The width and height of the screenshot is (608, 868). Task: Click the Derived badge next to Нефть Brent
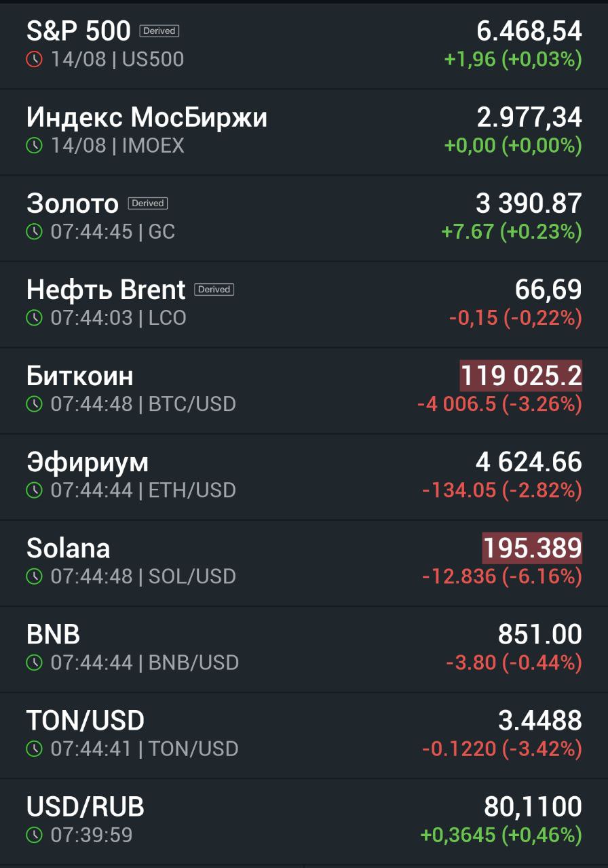click(214, 290)
